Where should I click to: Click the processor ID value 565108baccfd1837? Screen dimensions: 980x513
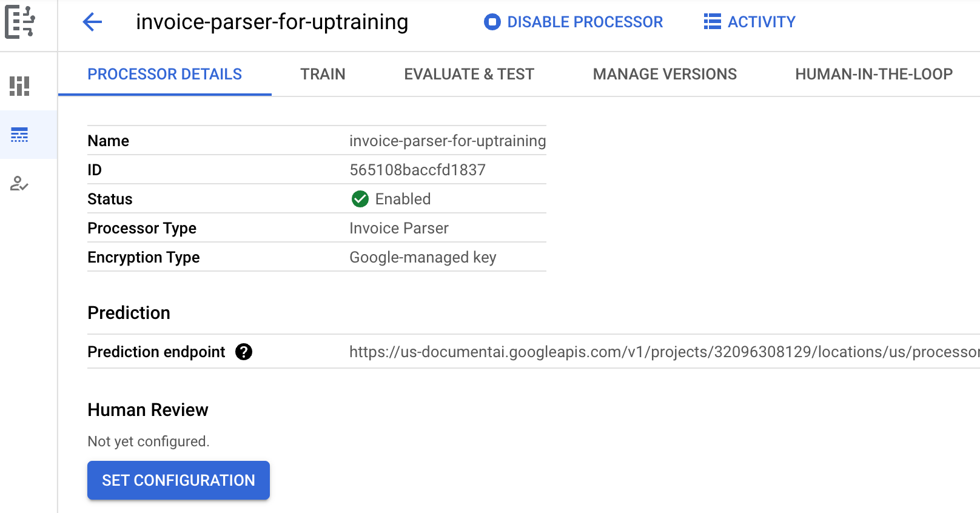[x=417, y=170]
